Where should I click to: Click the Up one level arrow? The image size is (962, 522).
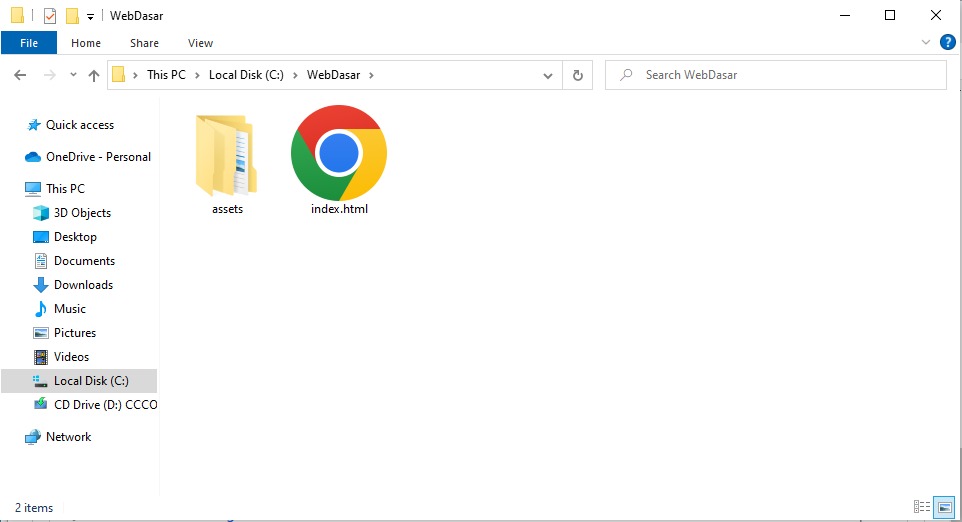click(94, 75)
